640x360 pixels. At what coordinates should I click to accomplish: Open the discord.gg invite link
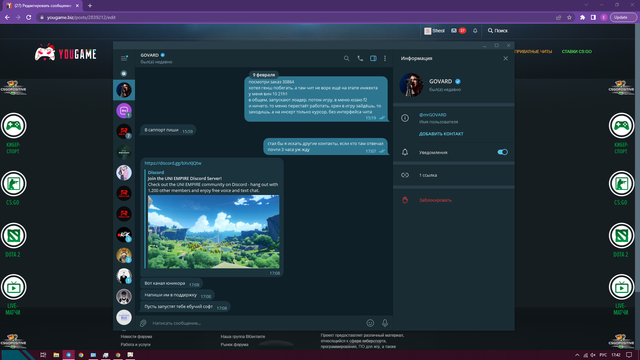point(173,163)
